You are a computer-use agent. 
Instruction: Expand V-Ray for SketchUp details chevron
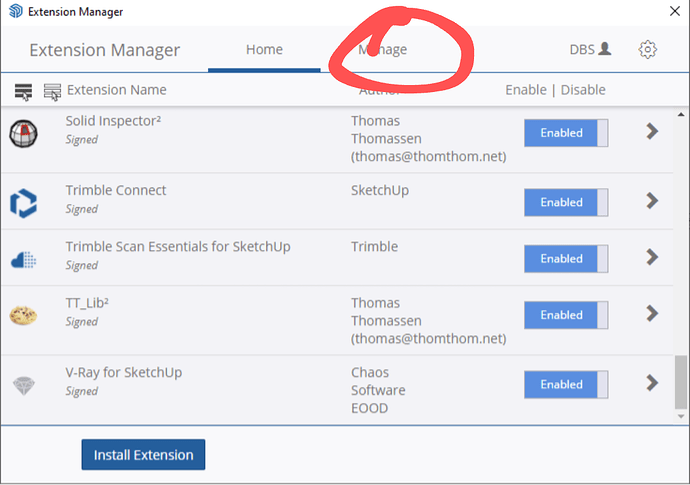[652, 383]
